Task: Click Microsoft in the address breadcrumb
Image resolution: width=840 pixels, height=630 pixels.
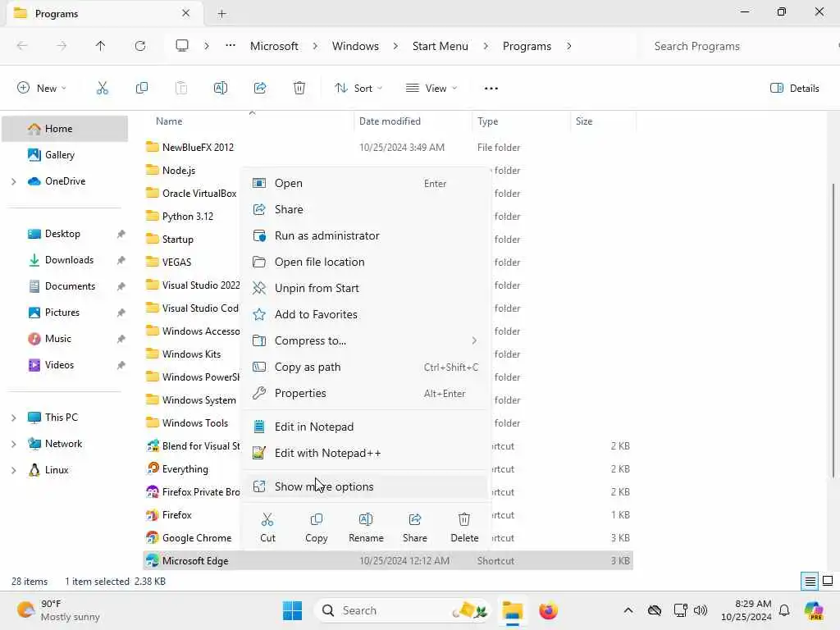Action: (274, 46)
